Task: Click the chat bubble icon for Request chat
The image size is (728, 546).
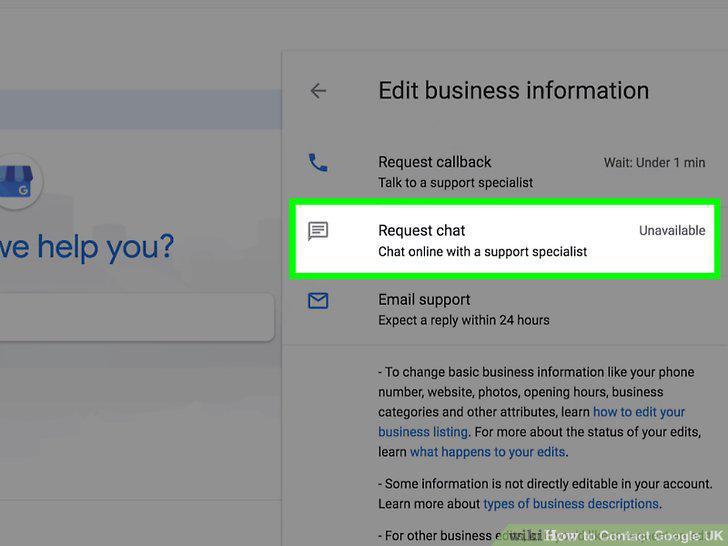Action: 318,231
